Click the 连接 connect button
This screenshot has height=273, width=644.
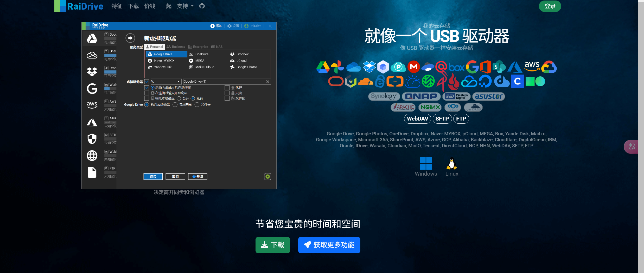(x=153, y=177)
